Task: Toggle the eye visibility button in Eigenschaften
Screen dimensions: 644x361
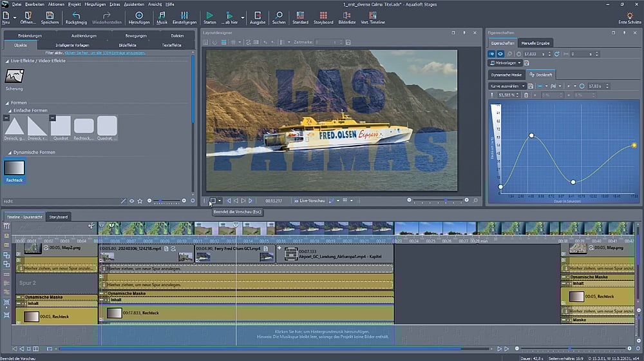Action: pos(500,54)
